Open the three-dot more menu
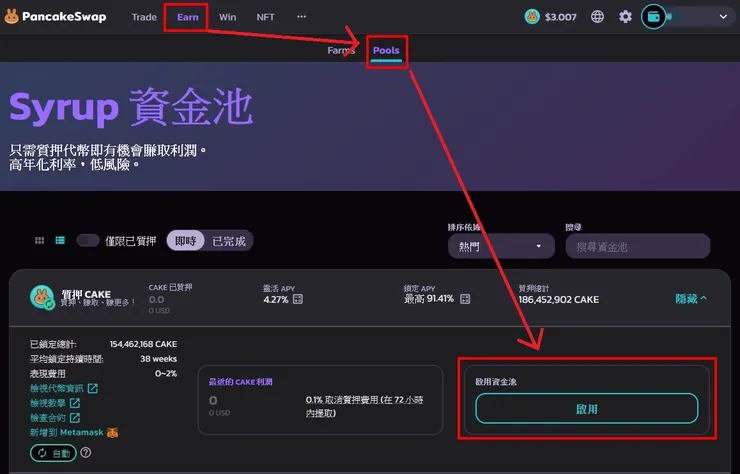740x474 pixels. click(302, 17)
